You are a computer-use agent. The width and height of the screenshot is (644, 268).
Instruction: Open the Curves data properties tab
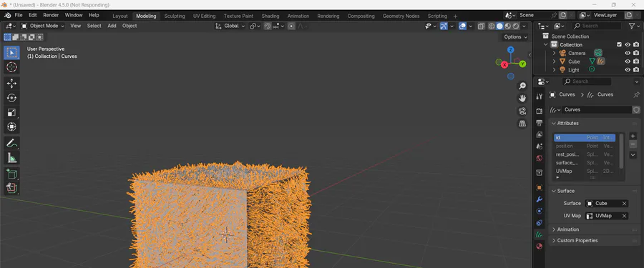[x=540, y=234]
